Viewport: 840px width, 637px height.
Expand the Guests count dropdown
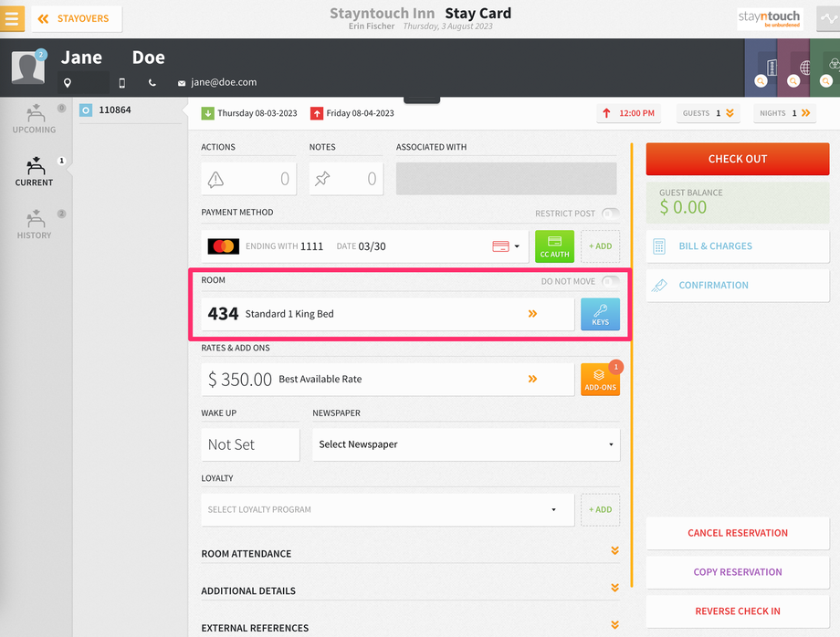(709, 113)
